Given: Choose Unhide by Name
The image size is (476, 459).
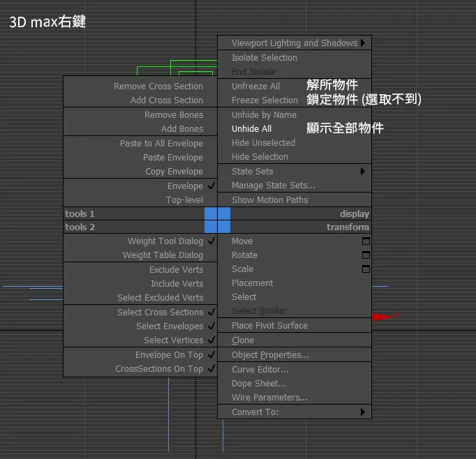Looking at the screenshot, I should [x=295, y=115].
